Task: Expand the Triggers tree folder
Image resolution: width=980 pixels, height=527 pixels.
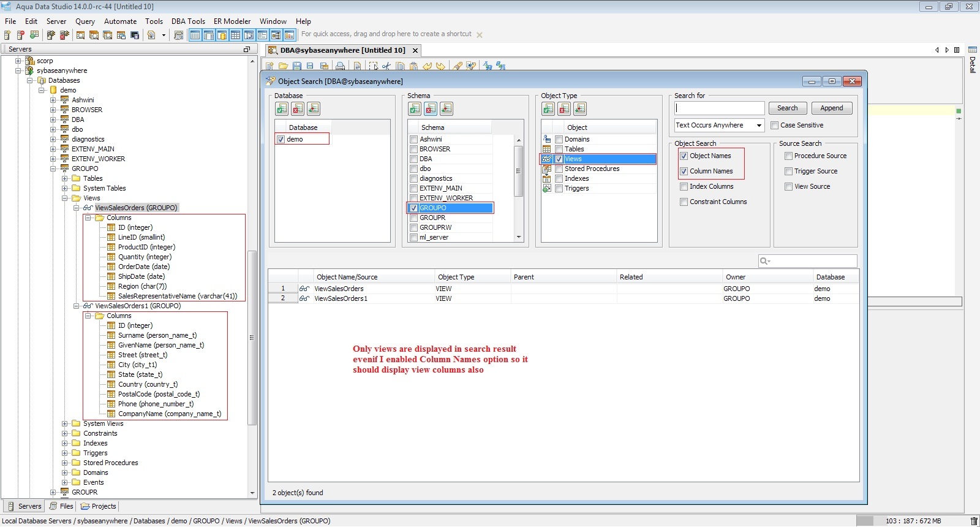Action: tap(65, 453)
